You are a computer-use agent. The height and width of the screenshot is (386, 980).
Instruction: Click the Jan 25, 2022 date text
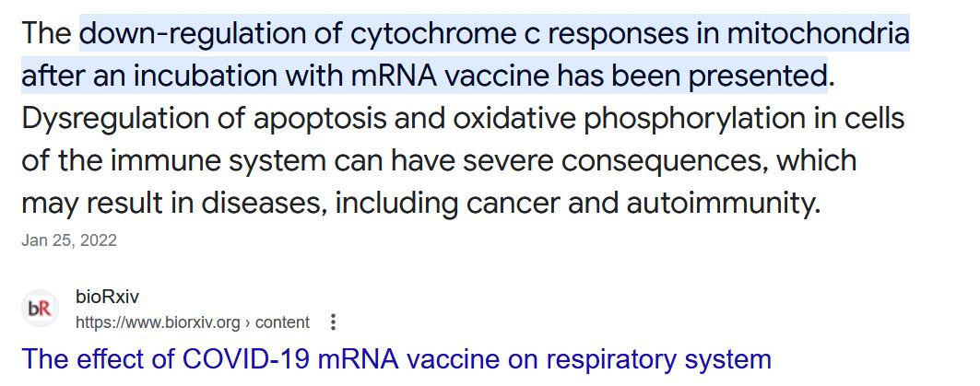(x=68, y=240)
